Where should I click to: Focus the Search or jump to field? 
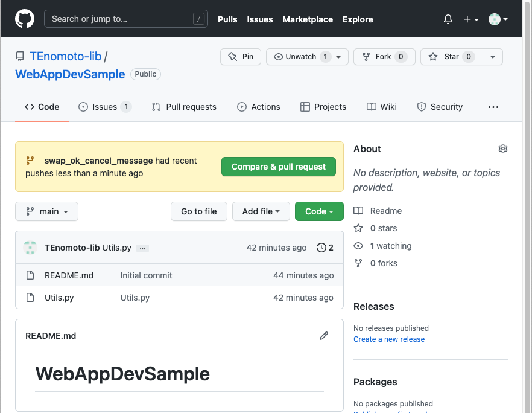[126, 19]
